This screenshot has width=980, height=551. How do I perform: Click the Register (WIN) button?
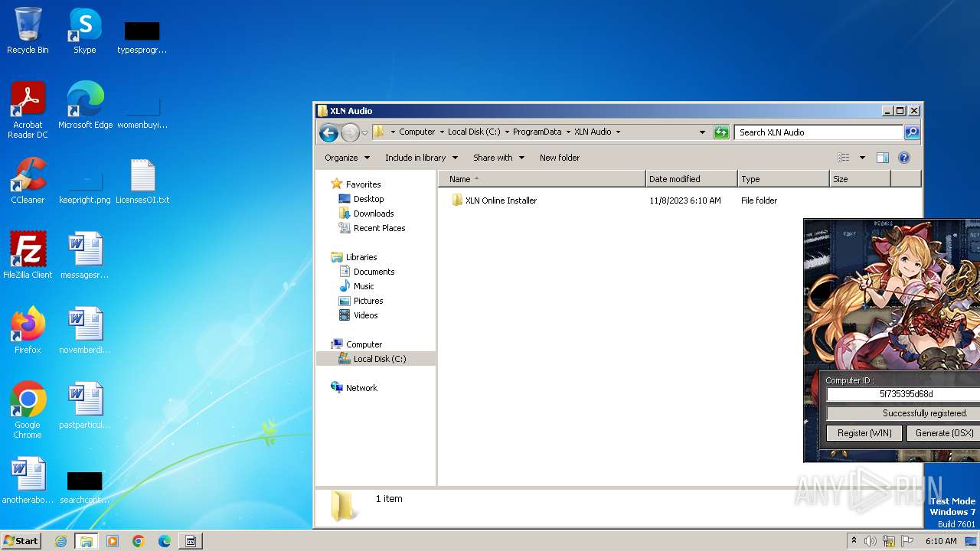coord(864,433)
